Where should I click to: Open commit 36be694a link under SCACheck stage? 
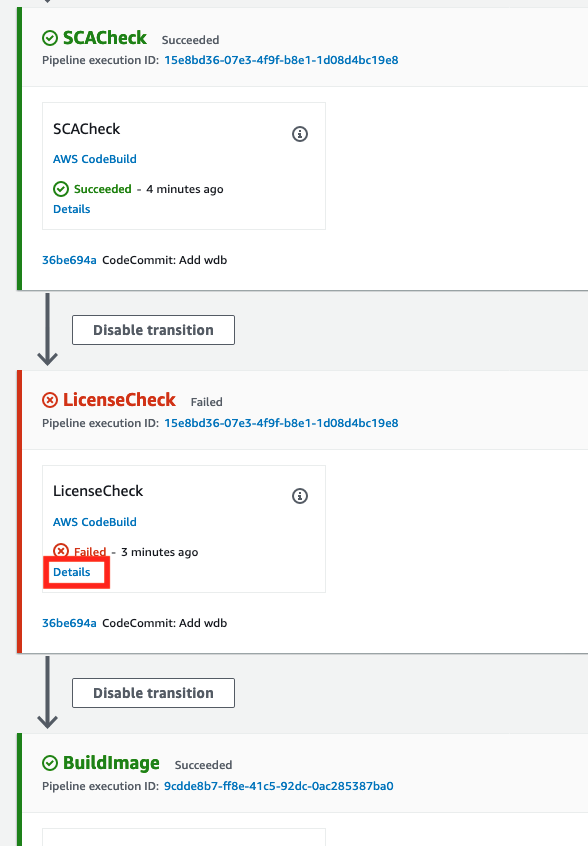(x=69, y=260)
